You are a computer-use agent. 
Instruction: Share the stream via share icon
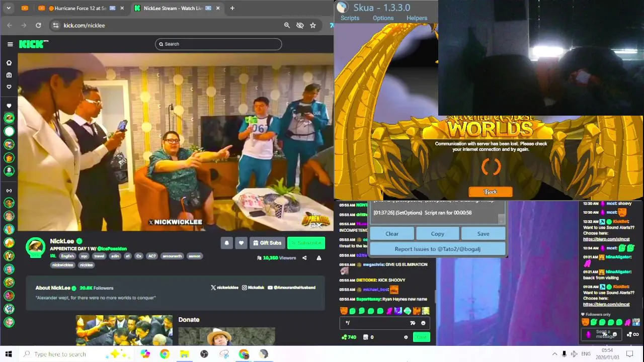(x=304, y=258)
